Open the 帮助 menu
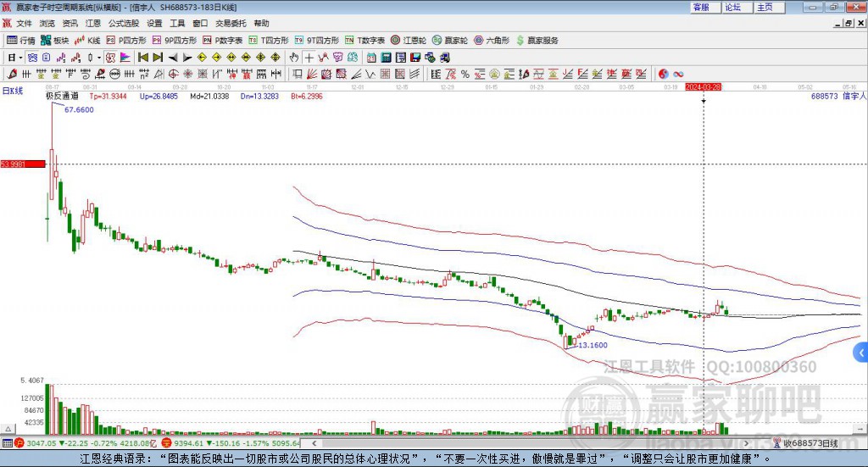868x467 pixels. [x=261, y=23]
